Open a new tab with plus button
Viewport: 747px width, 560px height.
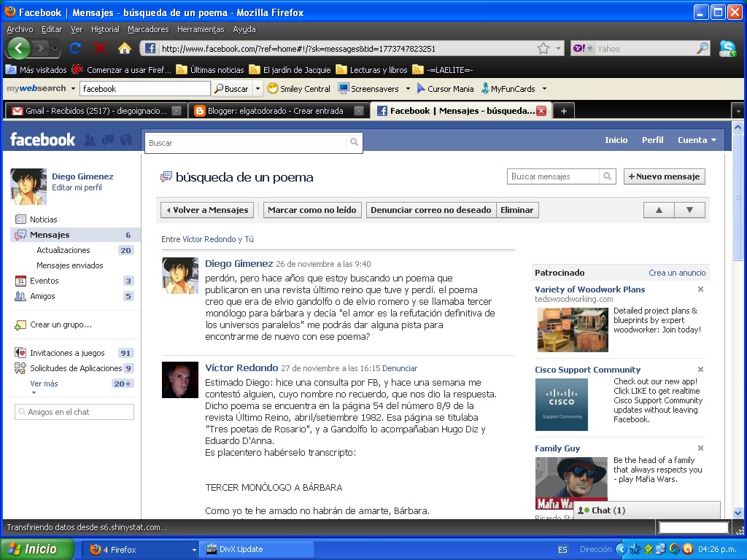pyautogui.click(x=564, y=111)
